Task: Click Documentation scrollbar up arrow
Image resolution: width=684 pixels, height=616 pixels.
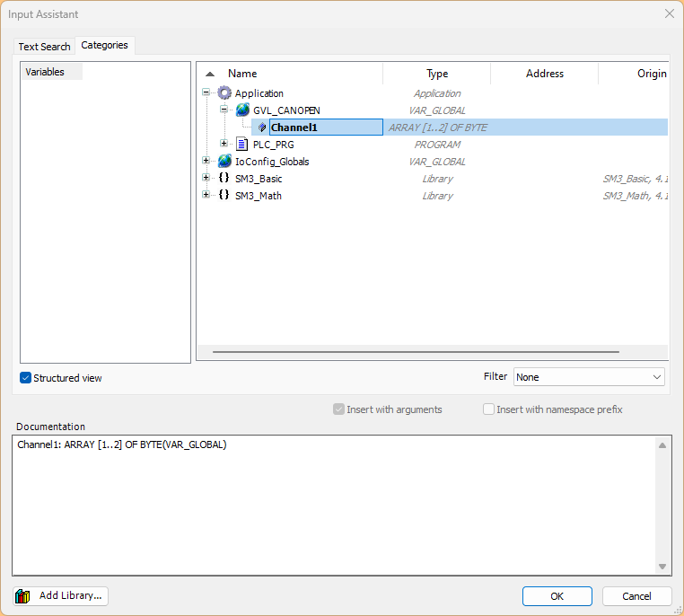Action: pyautogui.click(x=662, y=445)
